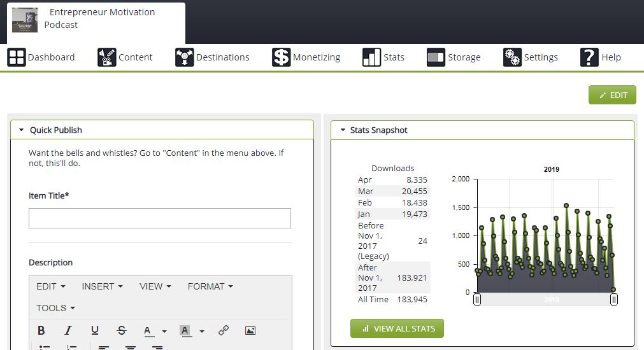Click the podcast cover art thumbnail
This screenshot has width=644, height=350.
click(25, 20)
